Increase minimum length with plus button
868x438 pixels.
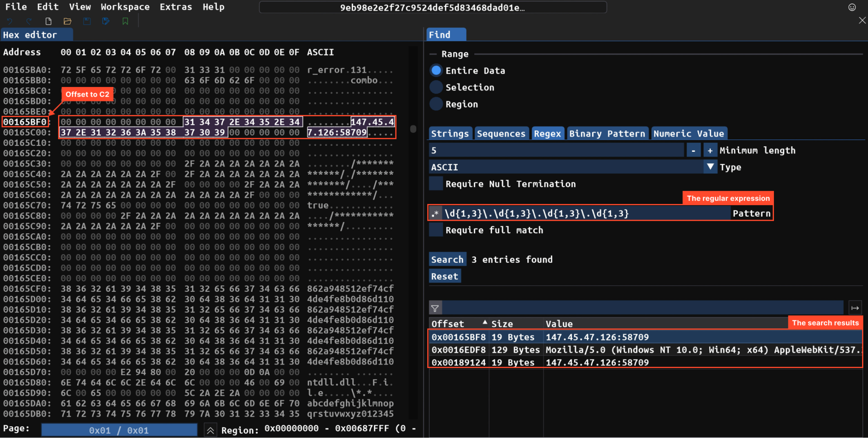710,150
